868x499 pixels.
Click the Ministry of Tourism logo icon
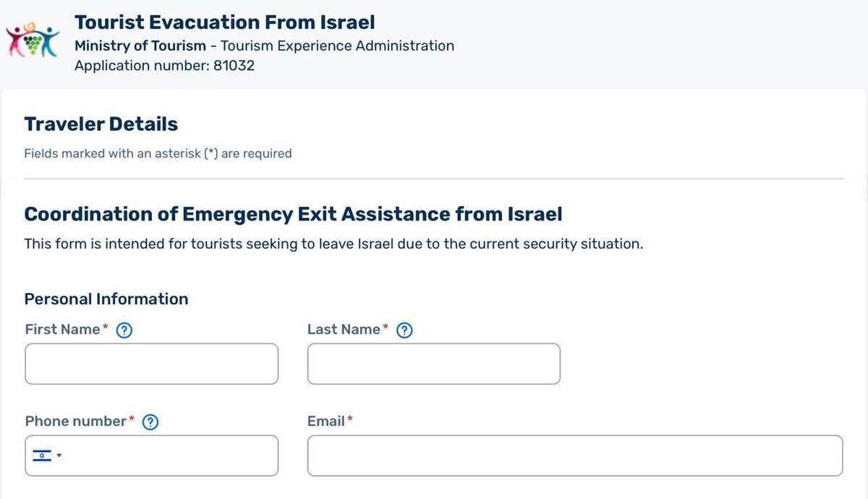(33, 40)
